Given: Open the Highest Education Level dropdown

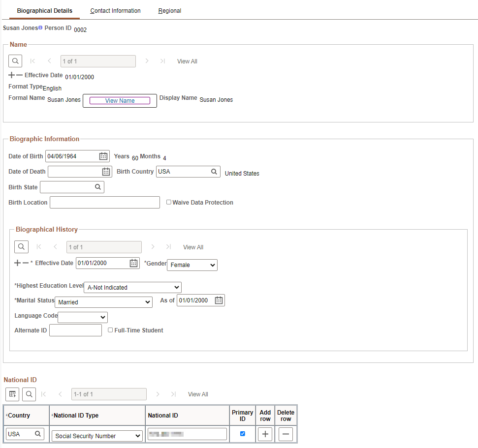Looking at the screenshot, I should 132,287.
